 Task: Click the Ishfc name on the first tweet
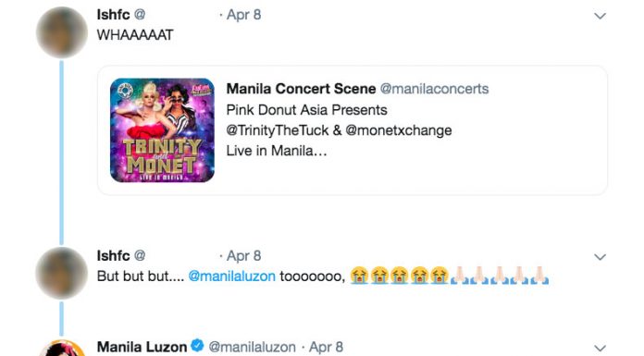point(113,15)
